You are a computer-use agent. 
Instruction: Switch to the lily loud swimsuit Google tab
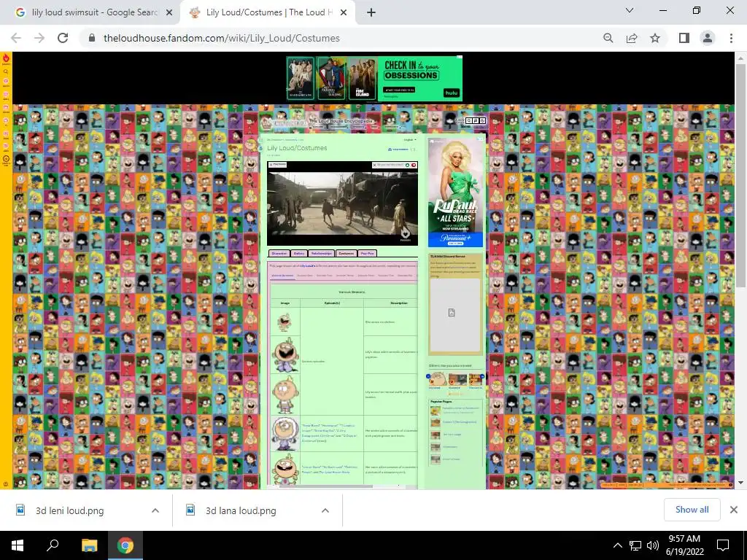click(x=94, y=12)
